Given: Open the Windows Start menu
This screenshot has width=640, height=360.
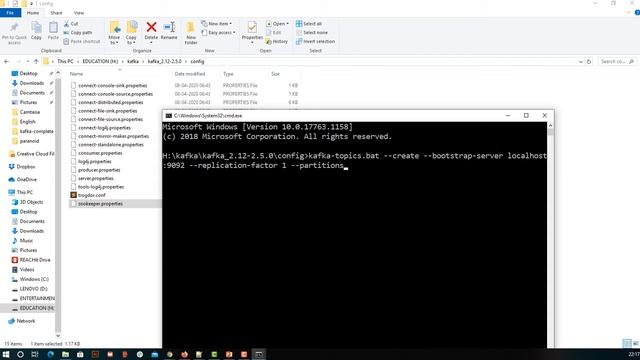Looking at the screenshot, I should (6, 354).
